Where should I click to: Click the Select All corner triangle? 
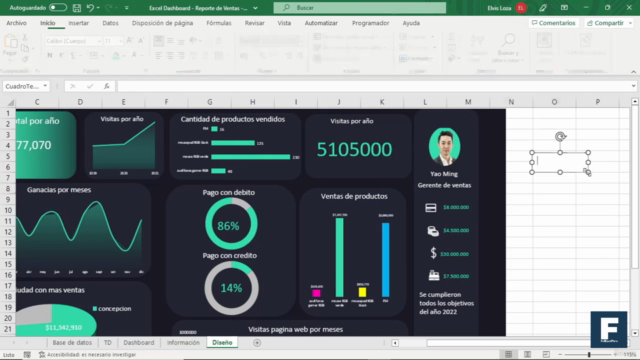[x=11, y=102]
